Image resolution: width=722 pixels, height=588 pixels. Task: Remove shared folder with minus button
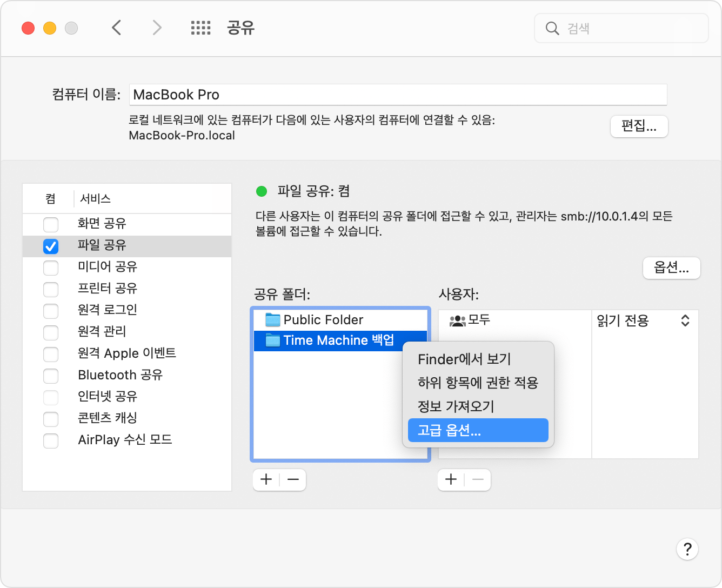[x=293, y=480]
